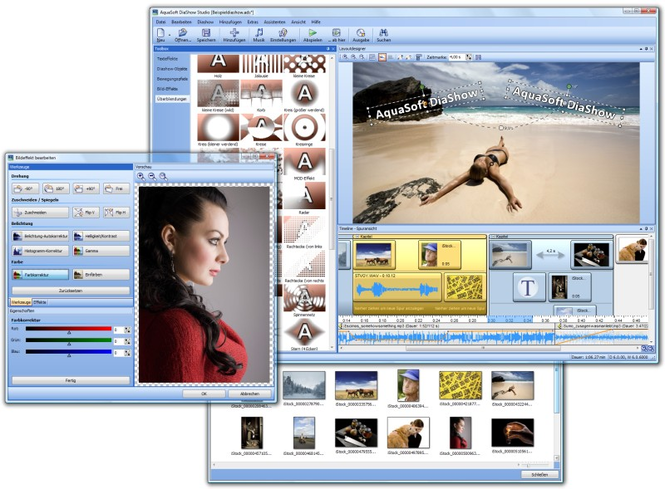Start playback with the Abspielen icon
665x489 pixels.
pos(312,33)
